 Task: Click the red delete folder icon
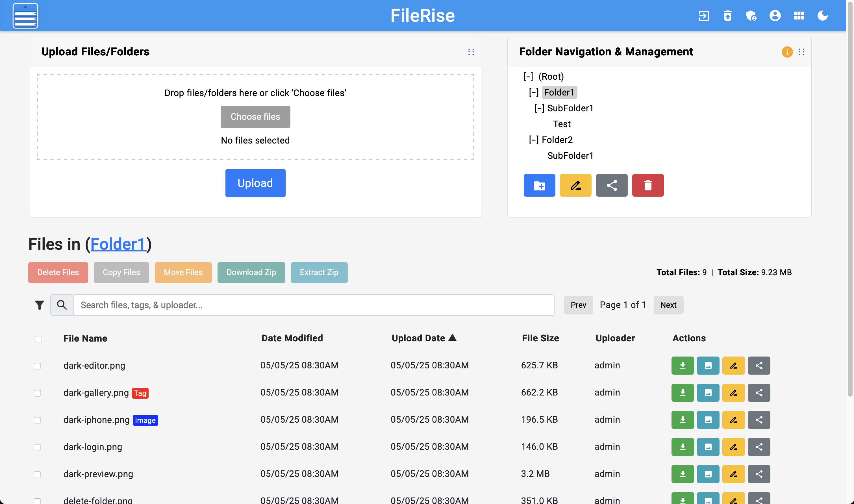[647, 185]
